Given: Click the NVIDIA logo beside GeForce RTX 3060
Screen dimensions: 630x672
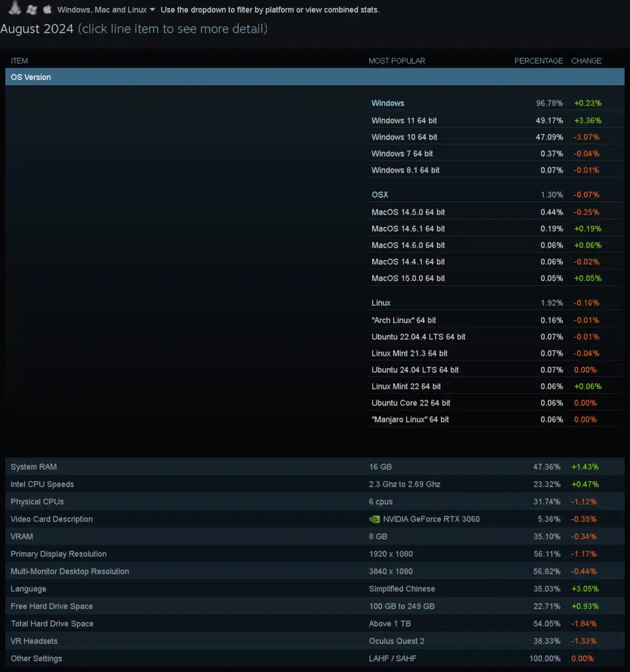Looking at the screenshot, I should [374, 519].
